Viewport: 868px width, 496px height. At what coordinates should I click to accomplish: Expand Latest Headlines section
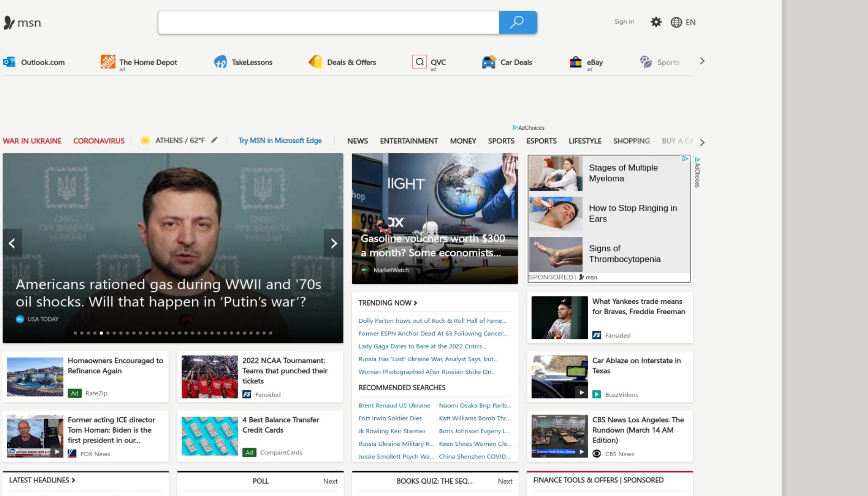[x=42, y=480]
